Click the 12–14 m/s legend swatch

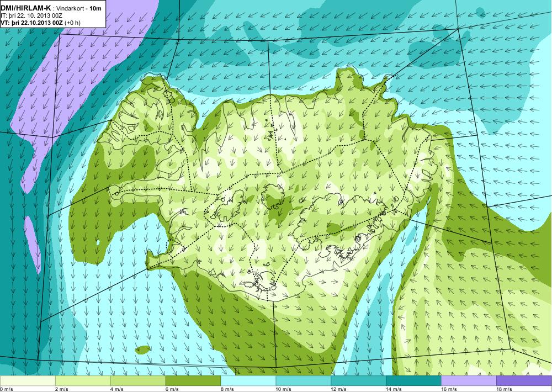[358, 381]
